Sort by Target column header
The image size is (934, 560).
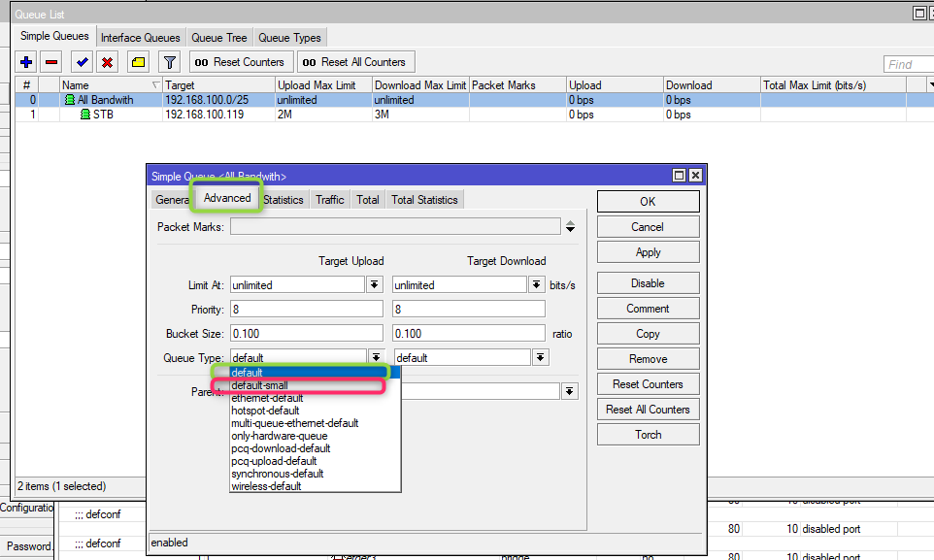click(x=218, y=85)
